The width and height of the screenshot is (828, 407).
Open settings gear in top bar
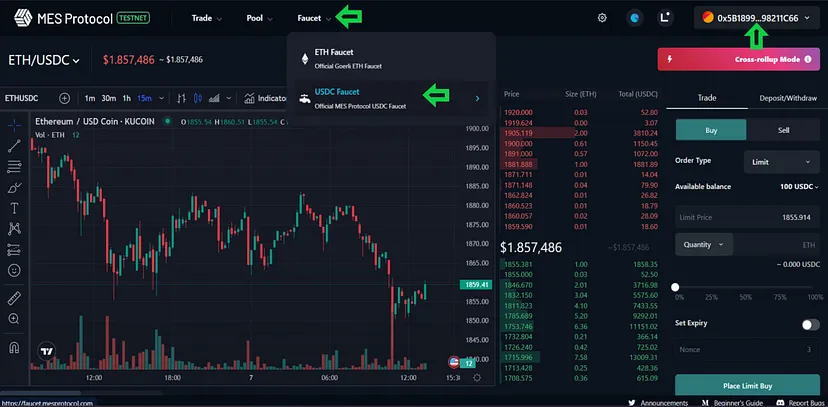(x=602, y=18)
